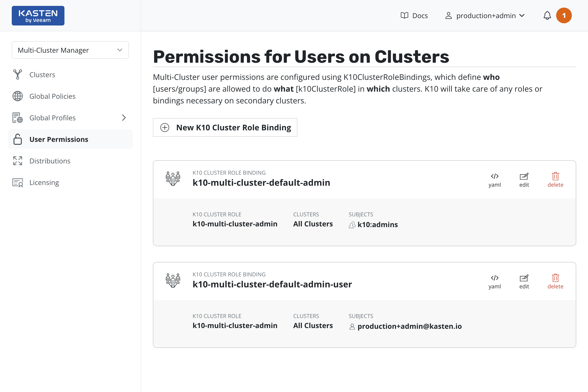Open the Licensing page
The image size is (588, 392).
pyautogui.click(x=44, y=182)
